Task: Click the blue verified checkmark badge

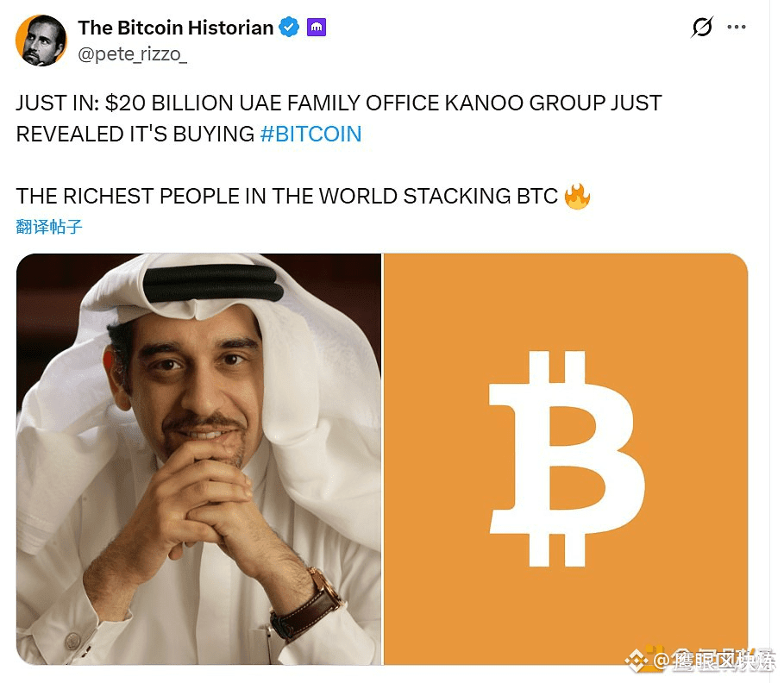Action: click(x=289, y=27)
